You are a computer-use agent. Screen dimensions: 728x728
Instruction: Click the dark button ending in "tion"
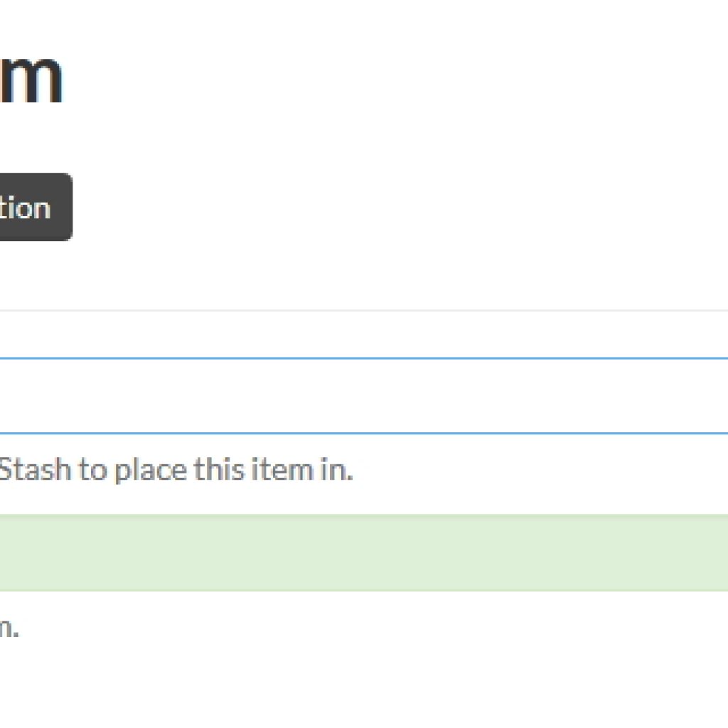point(36,207)
